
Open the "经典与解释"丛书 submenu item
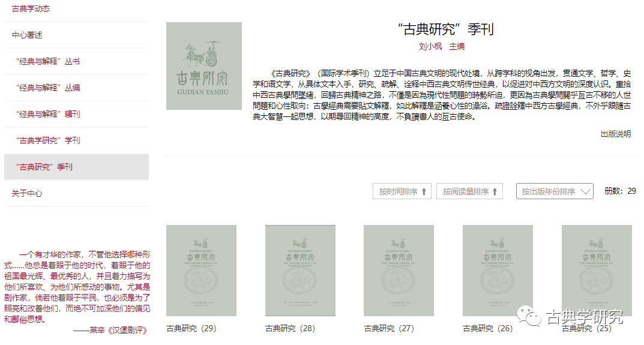pos(48,61)
